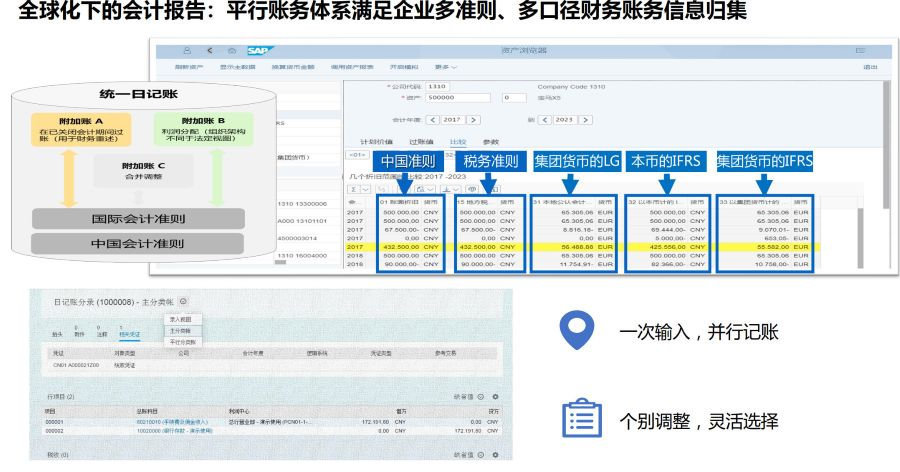This screenshot has width=900, height=472.
Task: Select line item row 000001
Action: tap(271, 422)
